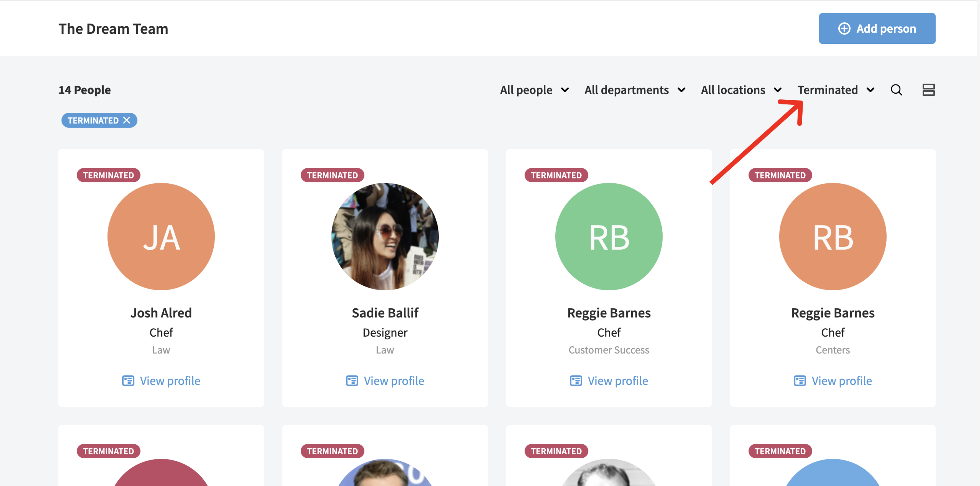View profile for Reggie Barnes in Centers
Viewport: 980px width, 486px height.
point(833,381)
